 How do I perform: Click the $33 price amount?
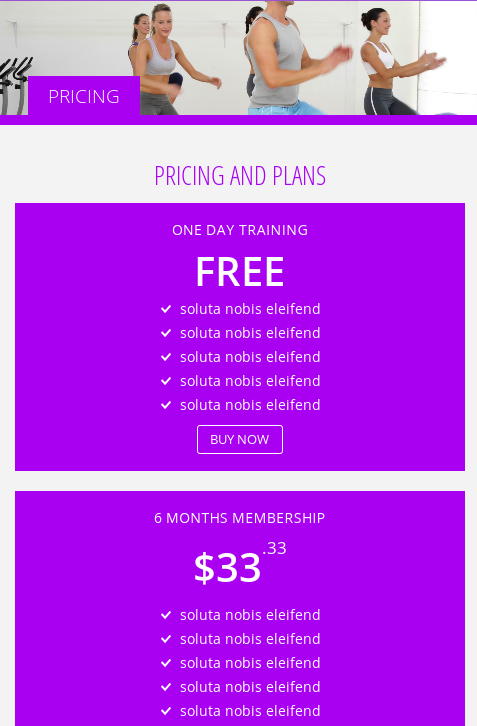[x=227, y=567]
